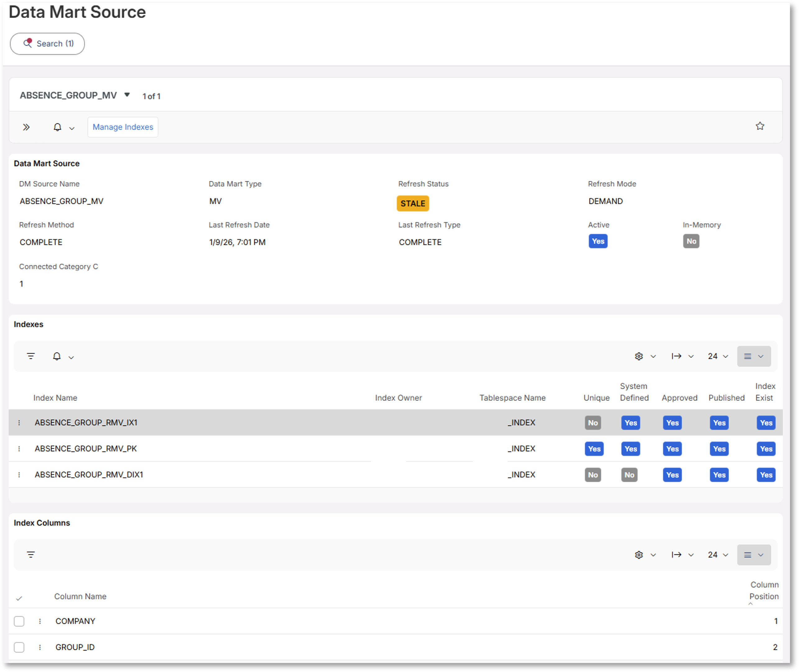Image resolution: width=799 pixels, height=672 pixels.
Task: Mark page as favorite with star icon
Action: [760, 126]
